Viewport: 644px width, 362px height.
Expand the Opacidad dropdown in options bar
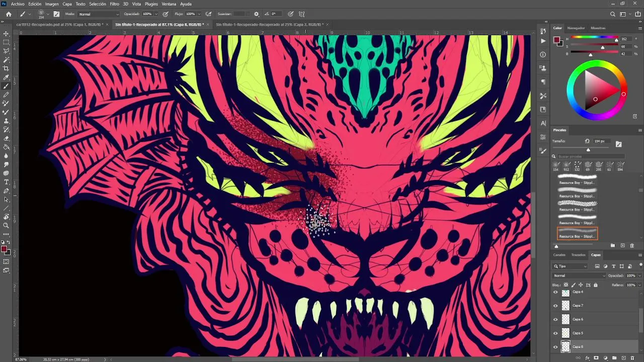[155, 14]
